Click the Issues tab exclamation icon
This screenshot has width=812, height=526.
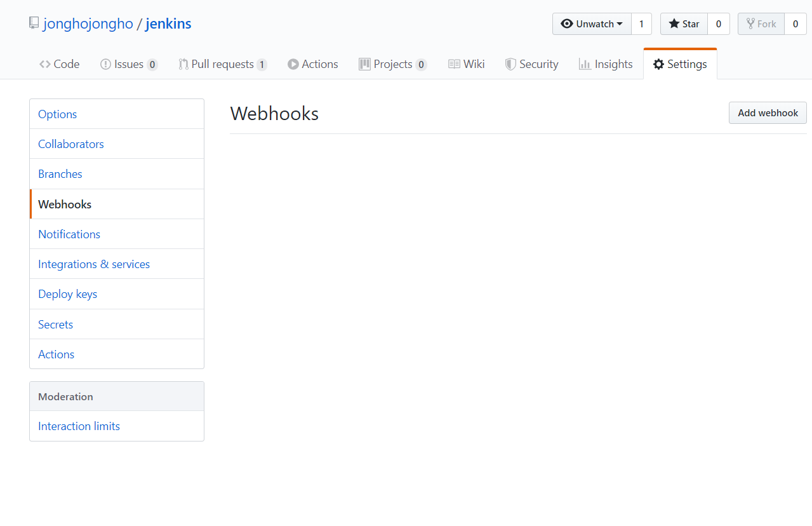click(x=105, y=64)
